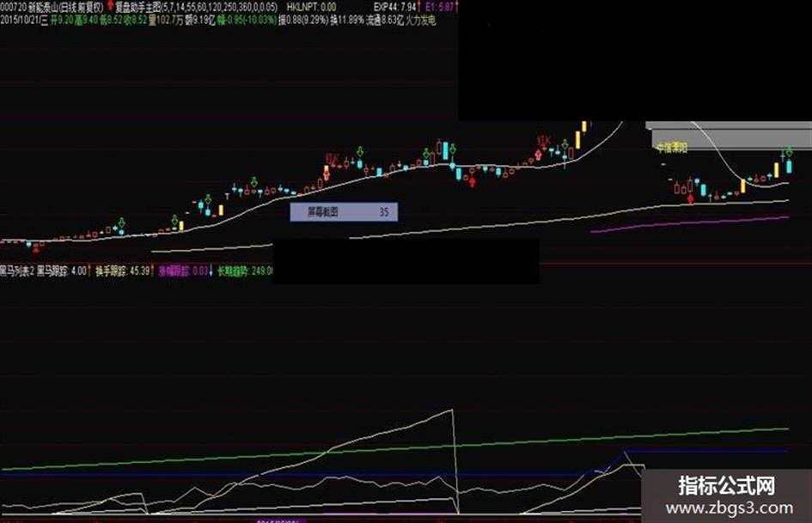
Task: Click the EXP44: 7.94 value
Action: 394,7
